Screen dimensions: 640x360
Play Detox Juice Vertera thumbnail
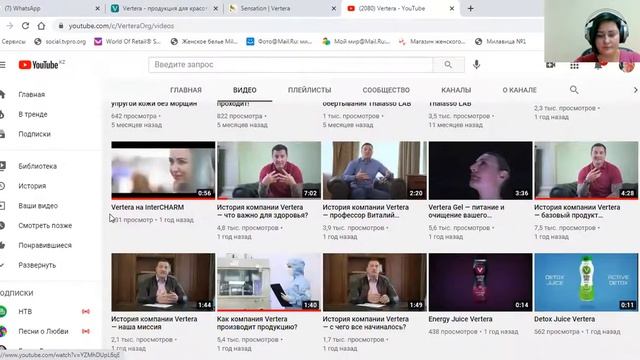[x=586, y=282]
